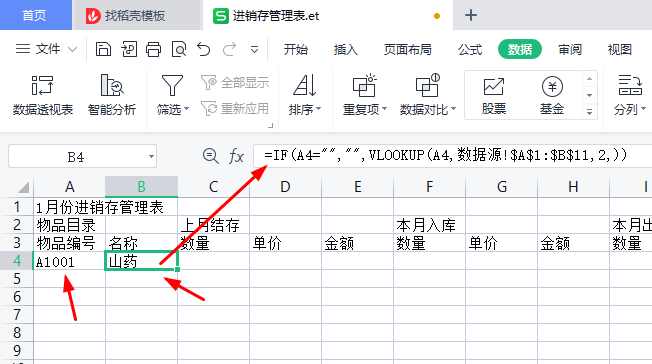
Task: Click the plus new tab button
Action: [x=471, y=15]
